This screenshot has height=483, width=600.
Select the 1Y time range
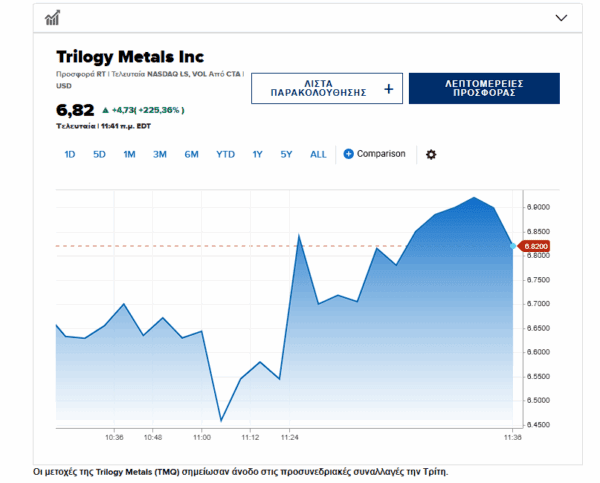tap(257, 154)
